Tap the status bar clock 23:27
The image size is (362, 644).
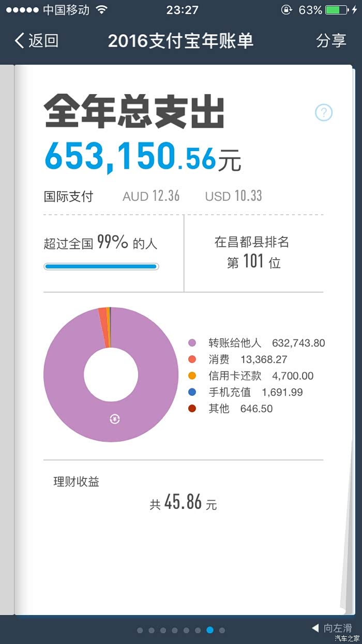pos(182,10)
